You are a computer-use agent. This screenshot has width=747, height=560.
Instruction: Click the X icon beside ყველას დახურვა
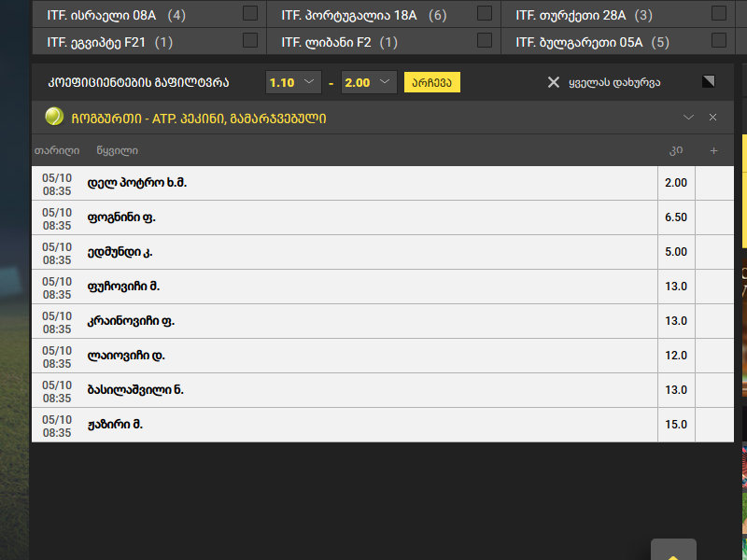coord(553,82)
